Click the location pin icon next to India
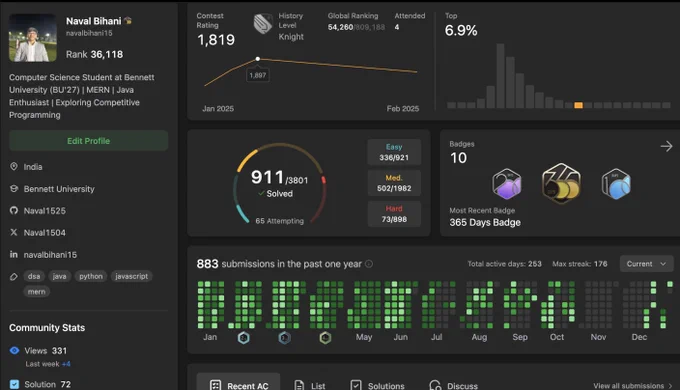Screen dimensions: 680x390 tap(14, 167)
